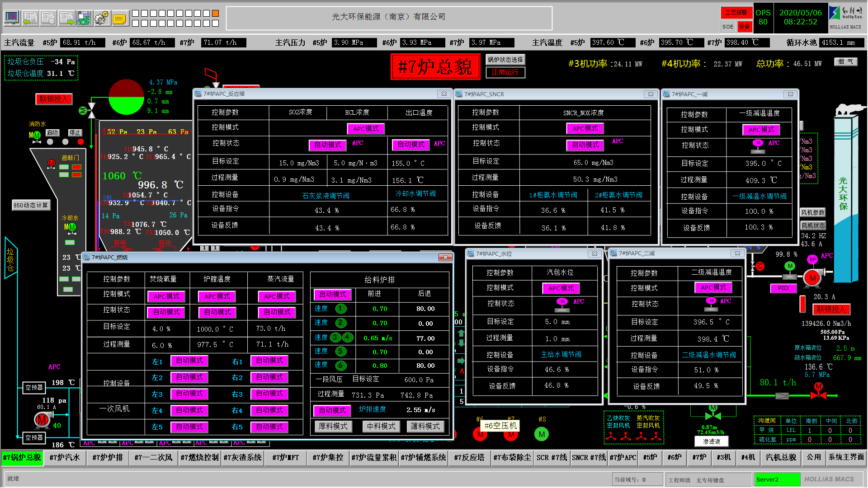Switch to #7燃烧控制 tab
The width and height of the screenshot is (868, 488).
(199, 457)
